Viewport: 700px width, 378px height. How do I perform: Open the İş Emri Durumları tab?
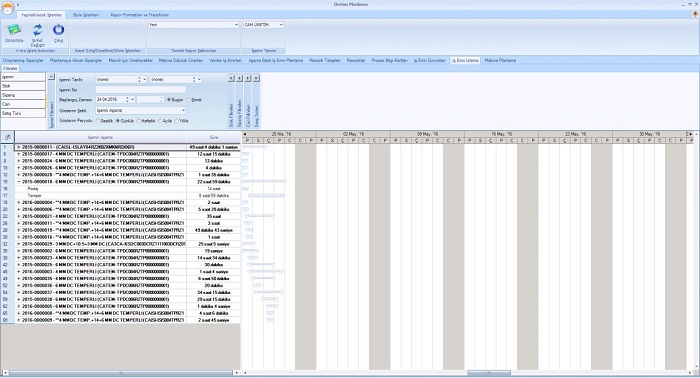click(x=429, y=60)
